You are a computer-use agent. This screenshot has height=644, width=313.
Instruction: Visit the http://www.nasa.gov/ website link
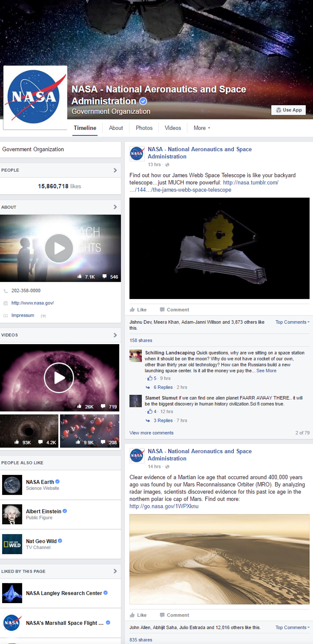pyautogui.click(x=32, y=303)
